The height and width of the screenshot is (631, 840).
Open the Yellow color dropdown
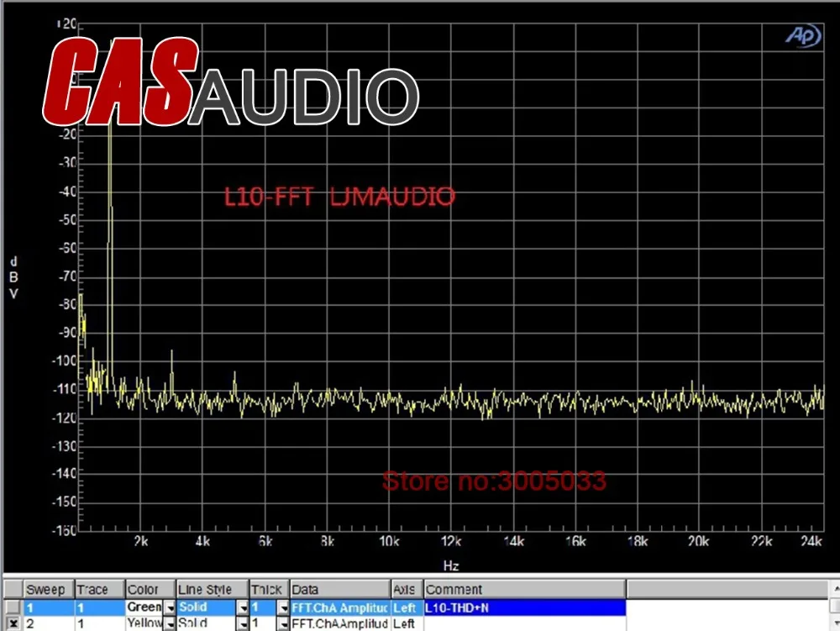click(169, 623)
